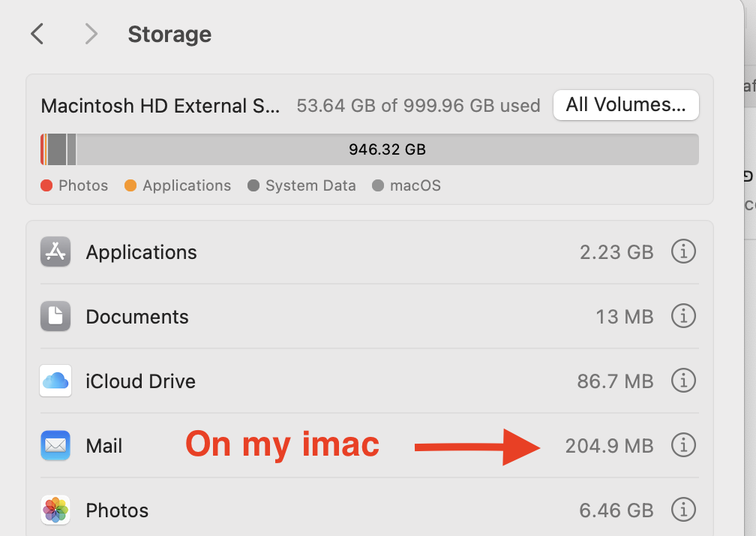Viewport: 756px width, 536px height.
Task: Click the back navigation chevron
Action: [37, 34]
